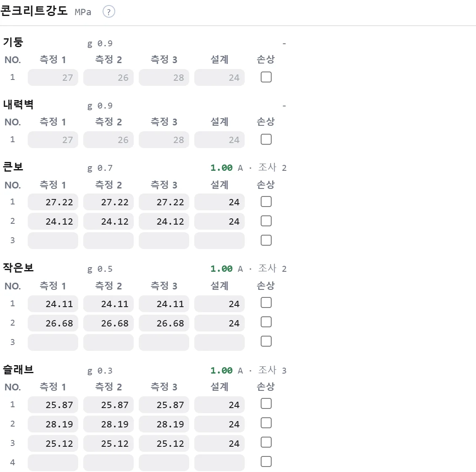Click 슬래브 조사 3 count label
476x472 pixels.
coord(272,370)
